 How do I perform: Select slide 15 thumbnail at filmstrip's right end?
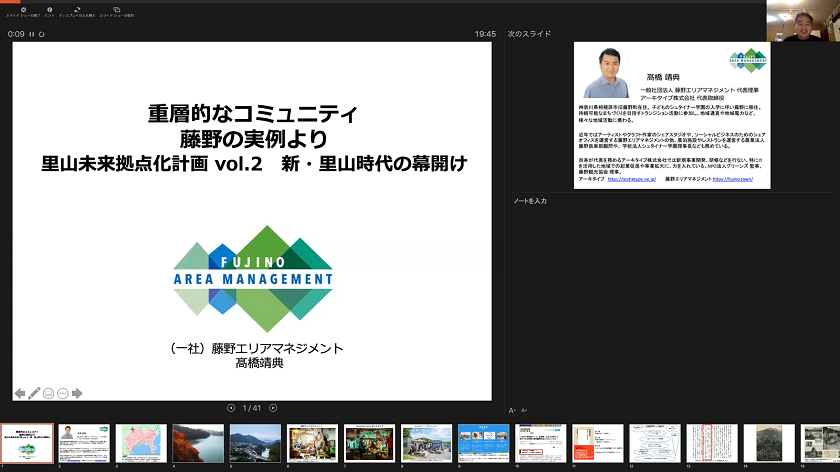(820, 443)
